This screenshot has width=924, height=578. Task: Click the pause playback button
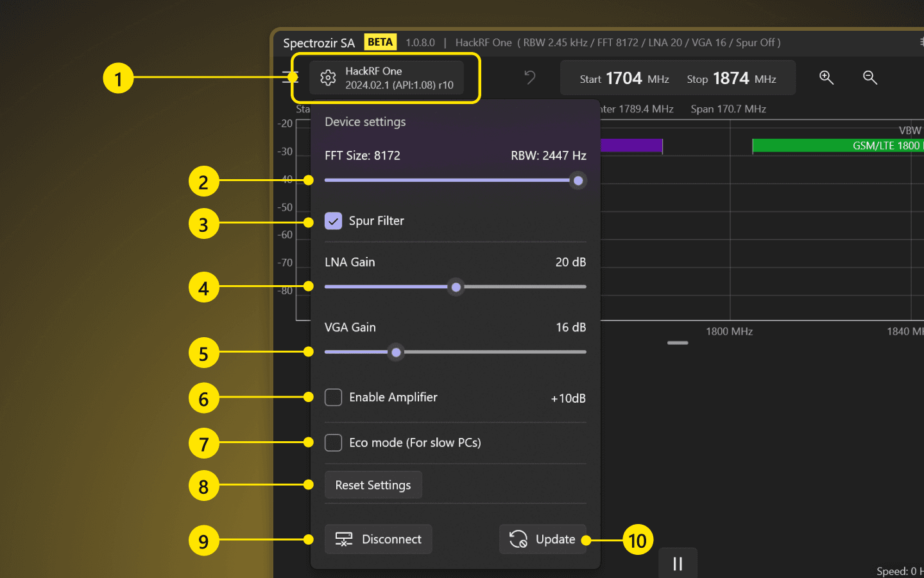tap(678, 564)
